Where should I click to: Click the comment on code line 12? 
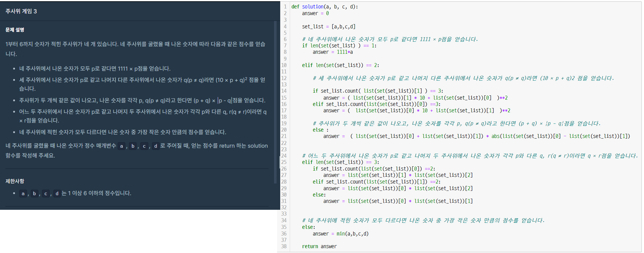click(463, 78)
